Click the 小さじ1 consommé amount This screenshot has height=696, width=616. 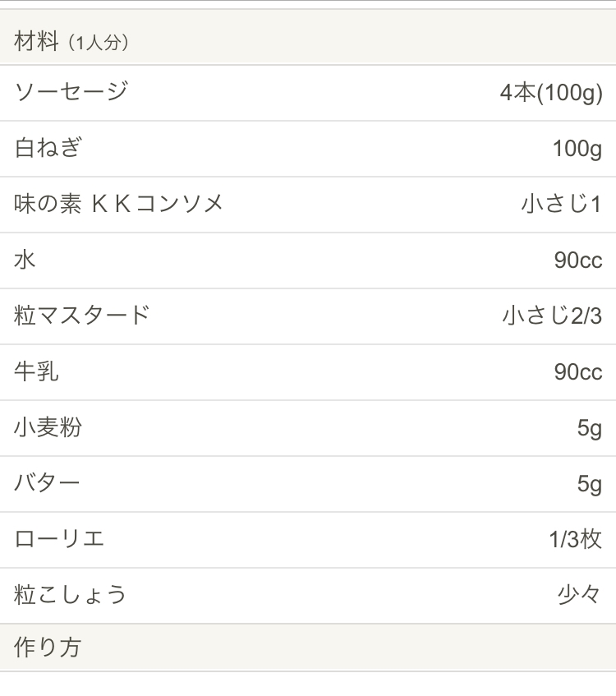tap(561, 204)
